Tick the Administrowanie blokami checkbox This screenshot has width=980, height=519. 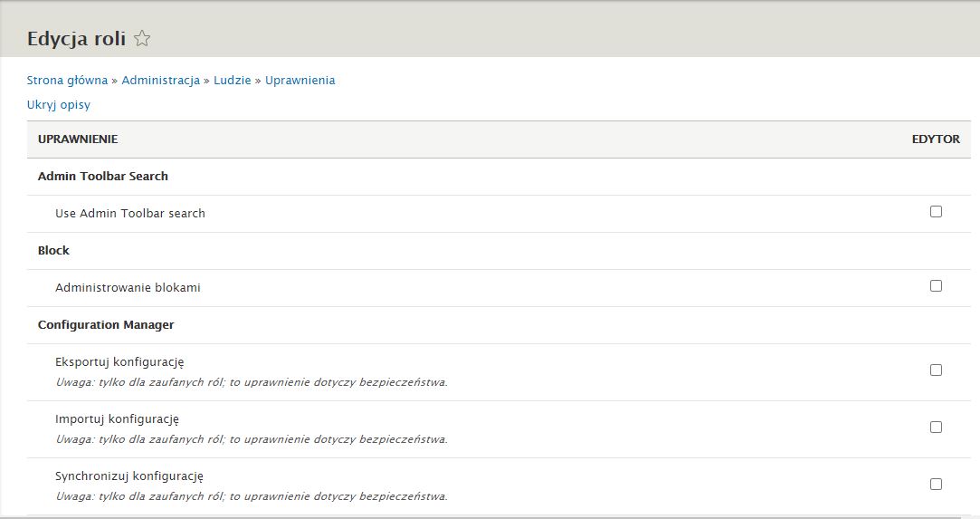point(936,286)
